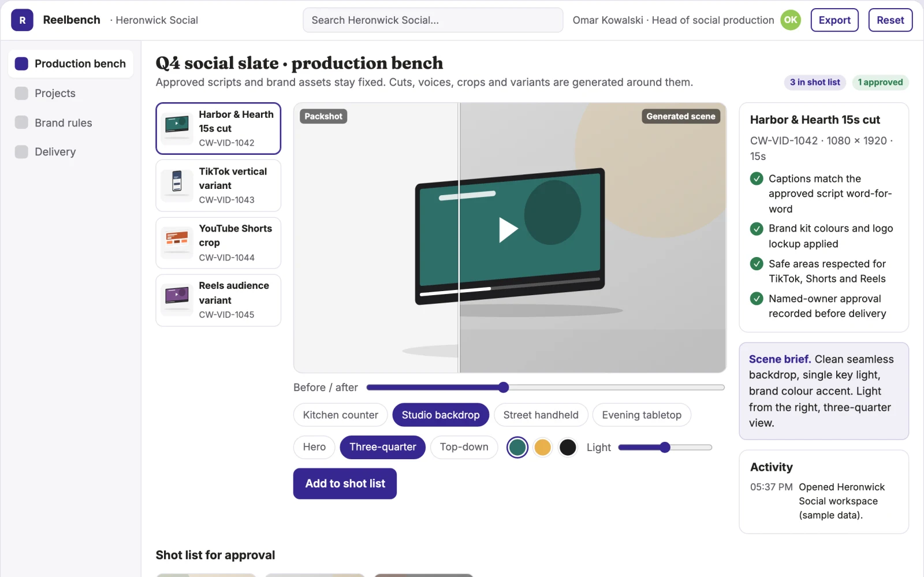Pick the yellow colour swatch

pyautogui.click(x=542, y=447)
